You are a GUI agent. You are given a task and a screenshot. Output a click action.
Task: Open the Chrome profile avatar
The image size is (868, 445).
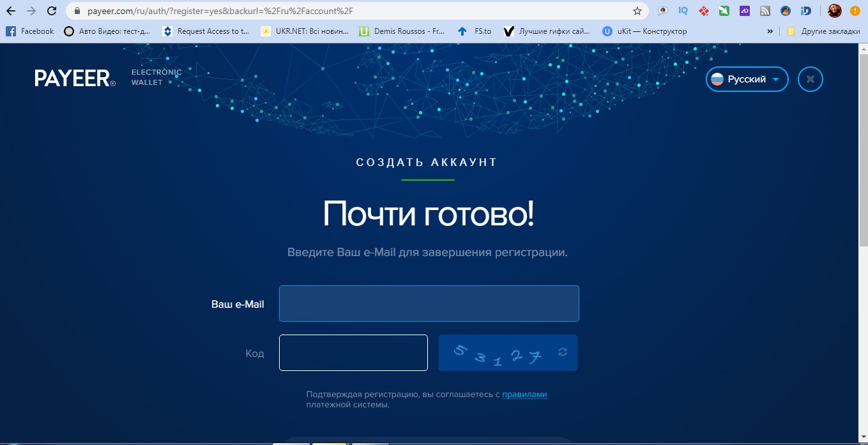tap(835, 11)
